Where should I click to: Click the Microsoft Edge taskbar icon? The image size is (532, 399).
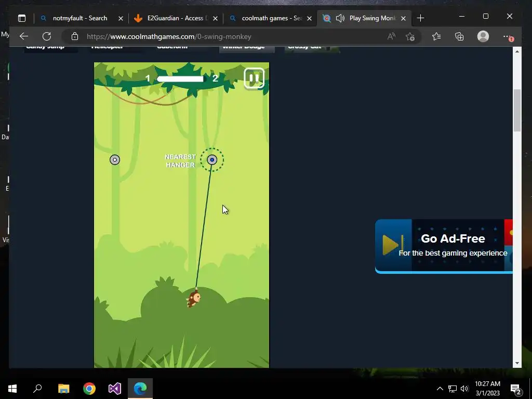tap(140, 389)
